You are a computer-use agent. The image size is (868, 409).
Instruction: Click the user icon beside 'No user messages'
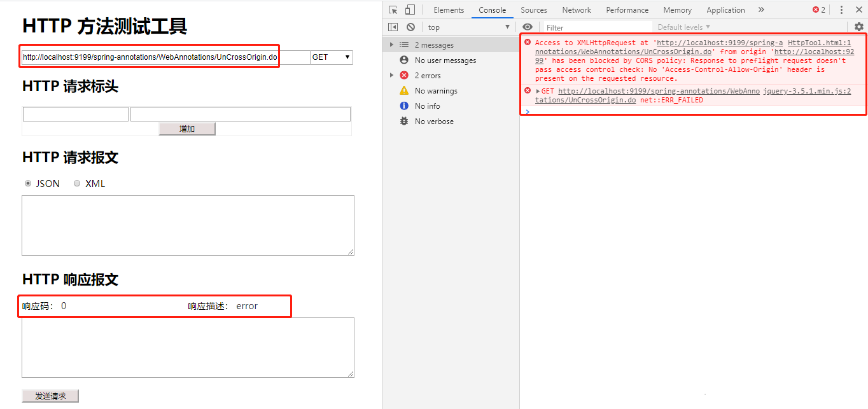point(403,60)
